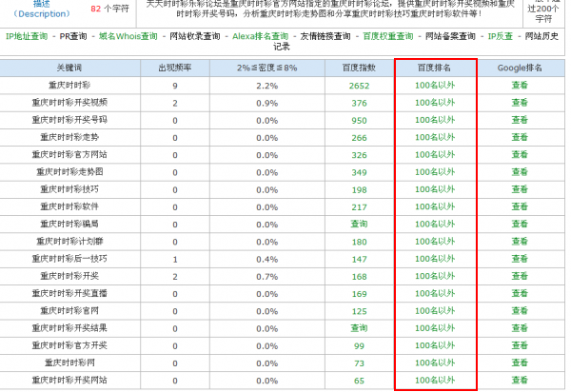Click 100名以外 for 重庆时时彩官网 row
Image resolution: width=571 pixels, height=392 pixels.
tap(434, 310)
